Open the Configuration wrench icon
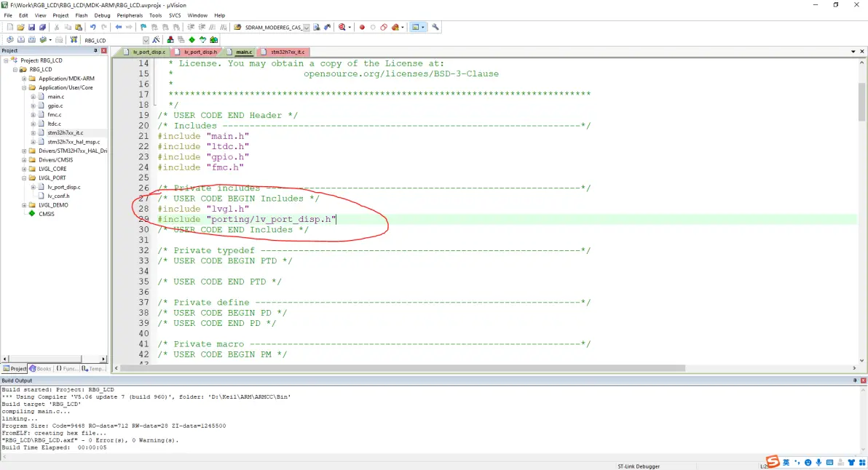The height and width of the screenshot is (470, 868). tap(435, 28)
